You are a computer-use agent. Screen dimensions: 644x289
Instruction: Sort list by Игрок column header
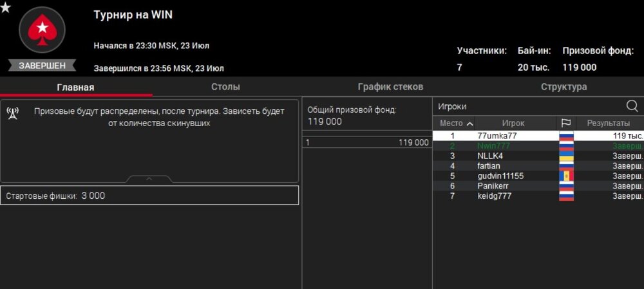513,123
